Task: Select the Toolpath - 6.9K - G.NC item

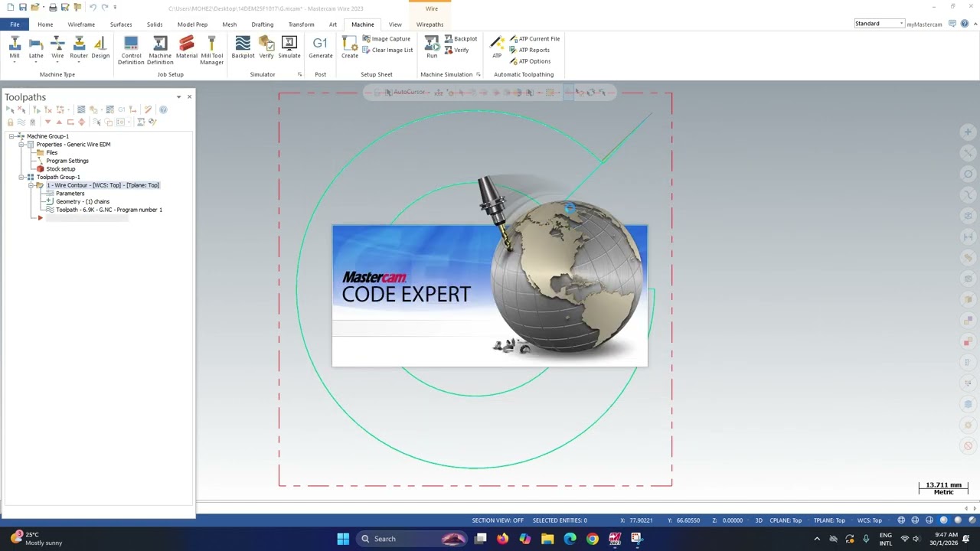Action: (x=109, y=210)
